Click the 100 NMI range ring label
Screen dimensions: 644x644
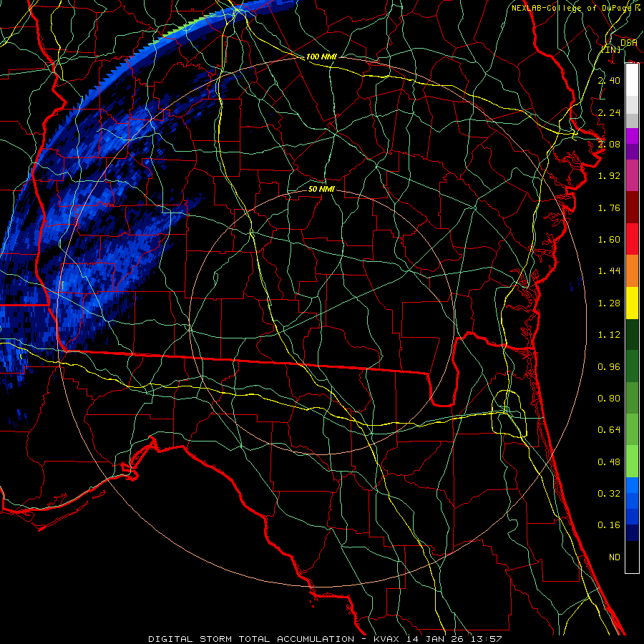click(321, 57)
